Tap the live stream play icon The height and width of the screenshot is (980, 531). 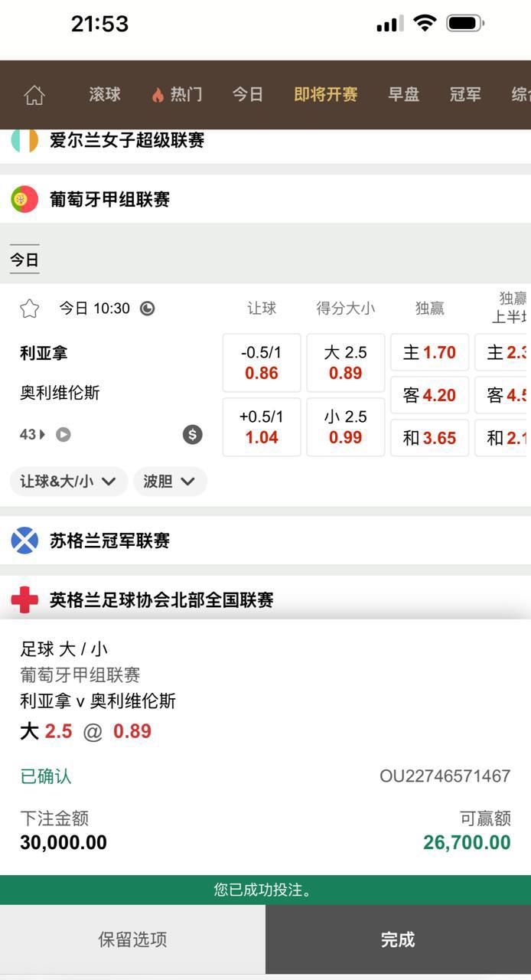64,435
